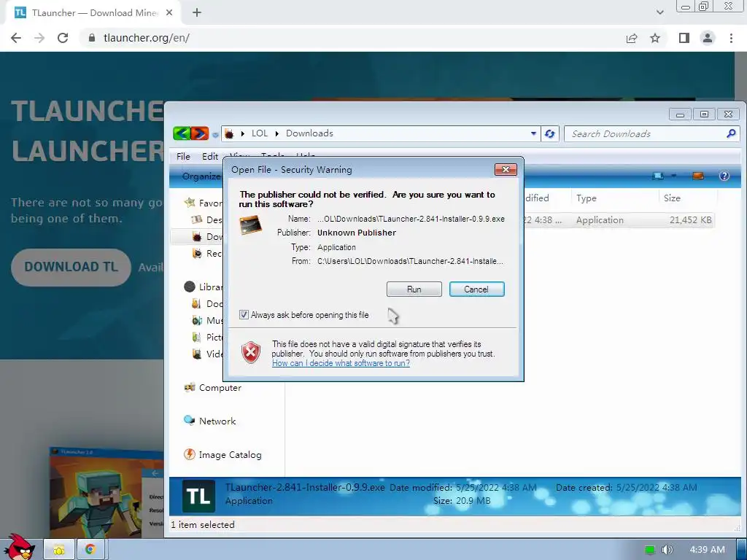The height and width of the screenshot is (560, 747).
Task: Uncheck Always ask before opening this file
Action: click(244, 315)
